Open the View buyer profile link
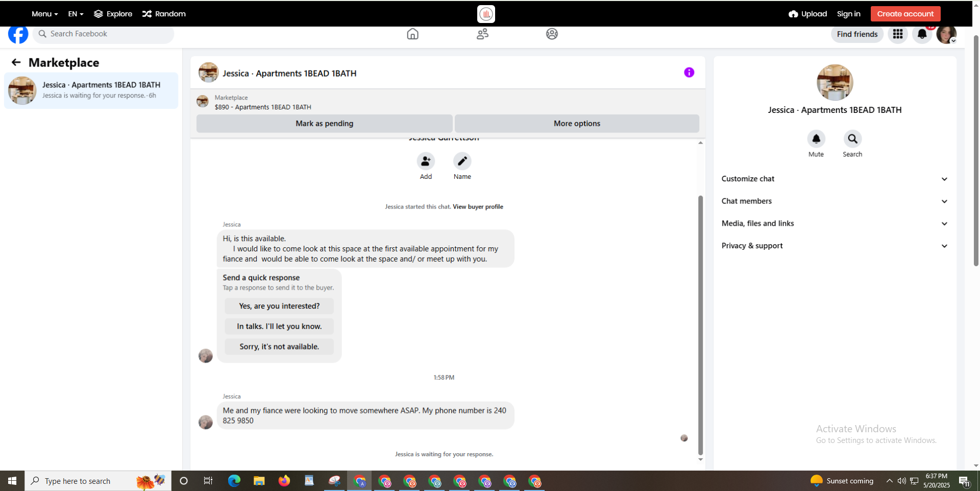Screen dimensions: 980x491 coord(478,207)
